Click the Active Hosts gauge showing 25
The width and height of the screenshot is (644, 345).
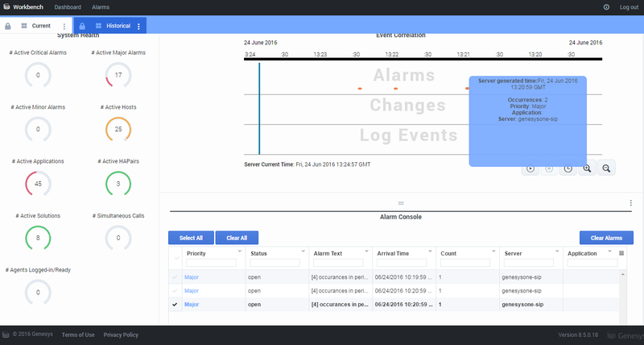pyautogui.click(x=118, y=129)
